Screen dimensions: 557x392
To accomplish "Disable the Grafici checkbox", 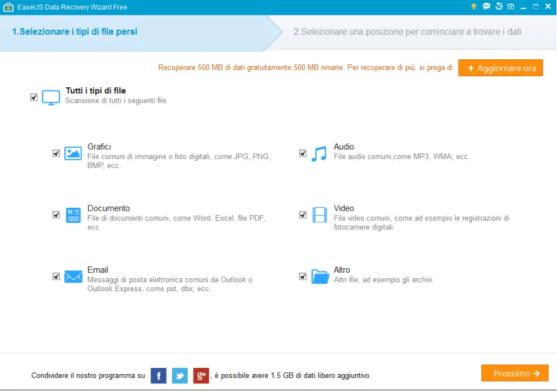I will [x=56, y=153].
